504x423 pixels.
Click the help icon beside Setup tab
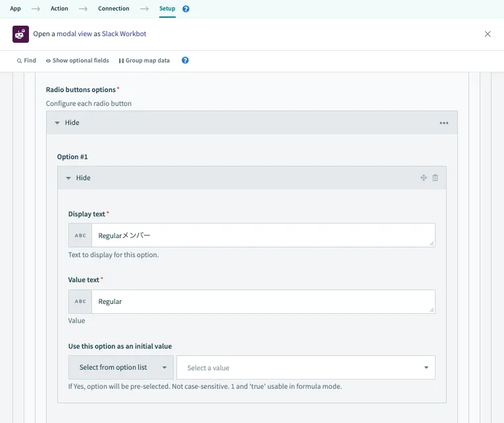click(186, 9)
